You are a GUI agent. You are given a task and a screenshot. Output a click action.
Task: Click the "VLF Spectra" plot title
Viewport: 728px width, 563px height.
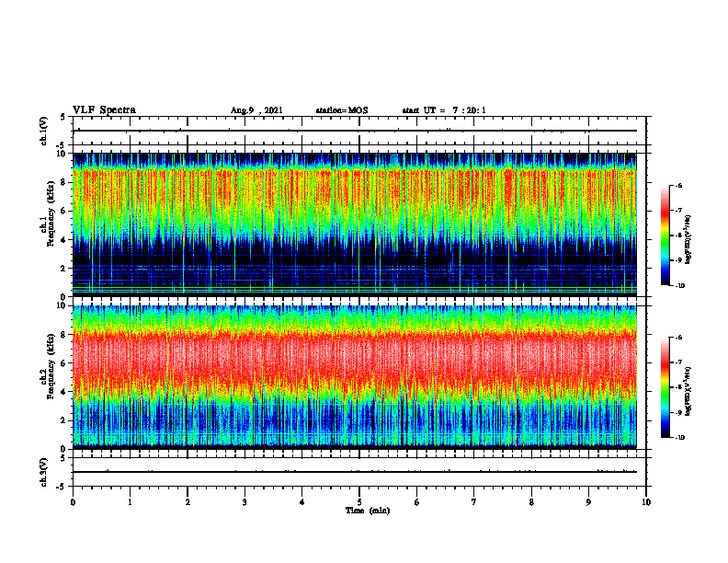[104, 110]
